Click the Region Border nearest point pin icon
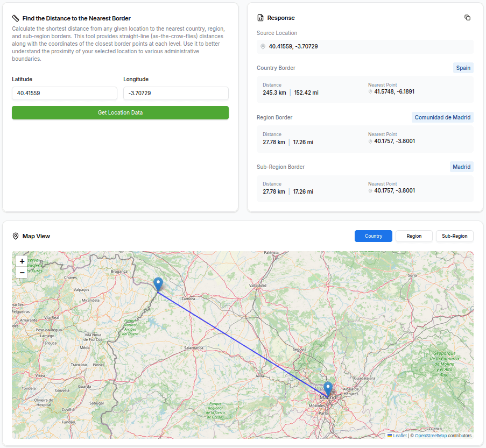The width and height of the screenshot is (486, 448). pos(370,141)
